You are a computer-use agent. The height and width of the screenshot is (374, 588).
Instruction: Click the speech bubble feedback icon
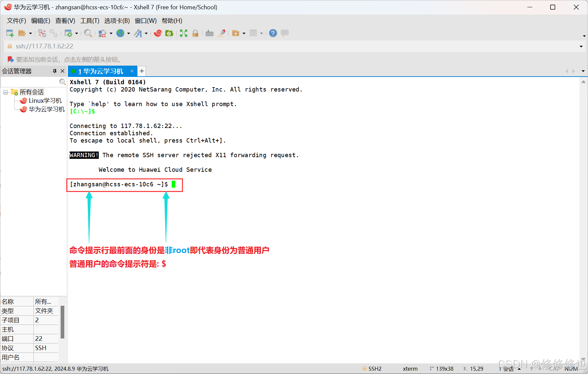point(285,33)
